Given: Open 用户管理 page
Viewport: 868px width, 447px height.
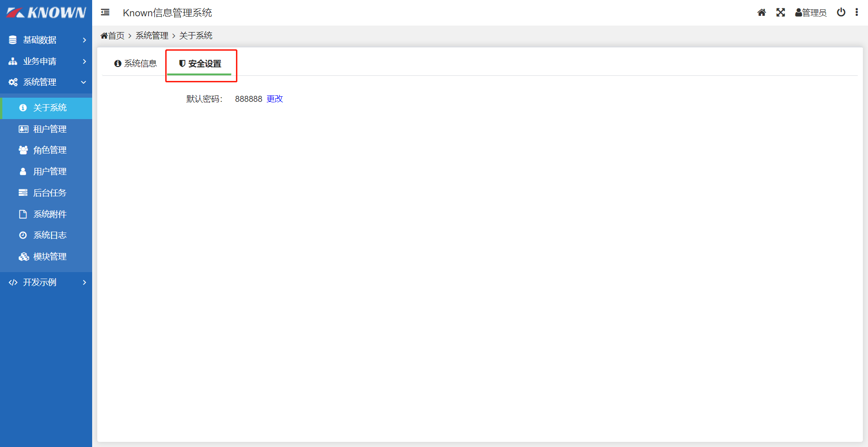Looking at the screenshot, I should click(x=46, y=172).
